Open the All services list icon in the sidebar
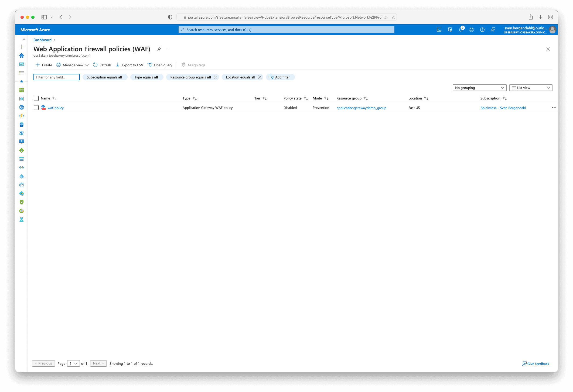Viewport: 573px width, 392px height. pyautogui.click(x=22, y=73)
